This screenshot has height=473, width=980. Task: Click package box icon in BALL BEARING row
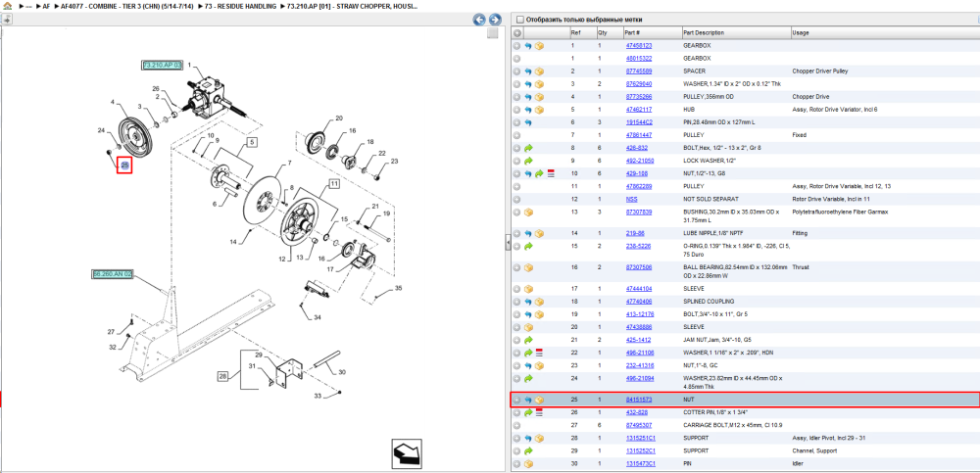[x=528, y=267]
